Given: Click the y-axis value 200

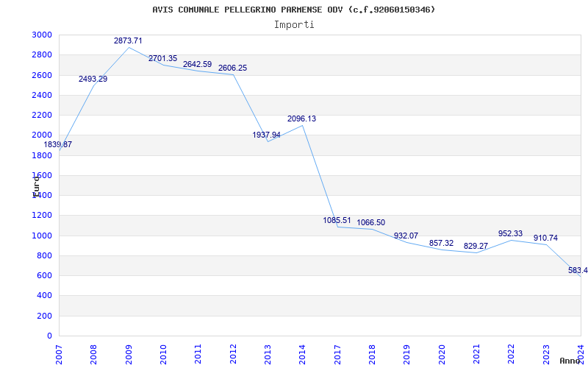Looking at the screenshot, I should pyautogui.click(x=45, y=316).
